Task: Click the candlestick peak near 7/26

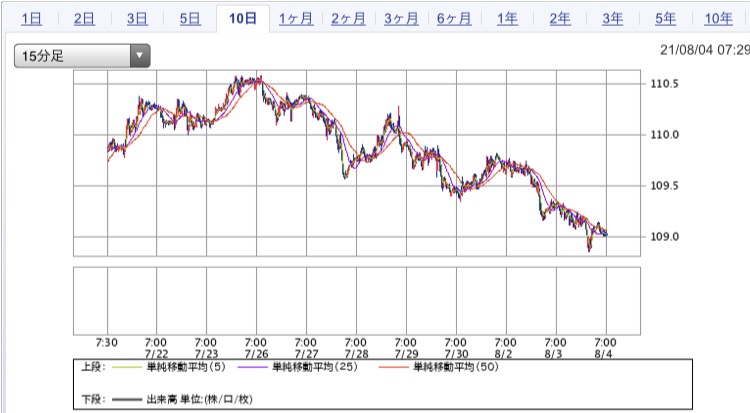Action: pyautogui.click(x=259, y=79)
